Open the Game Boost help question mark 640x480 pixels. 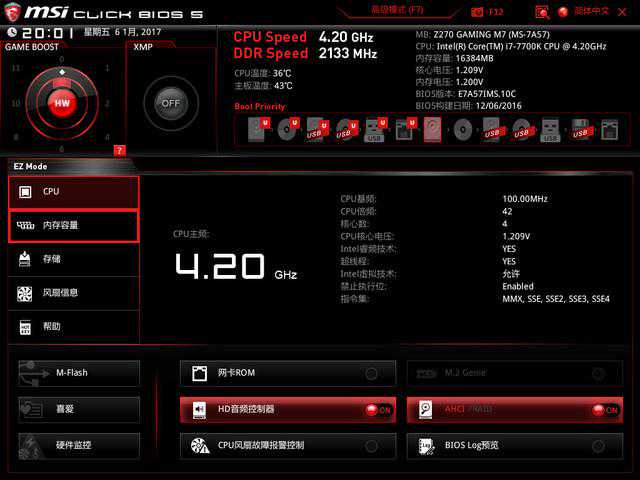(x=119, y=150)
